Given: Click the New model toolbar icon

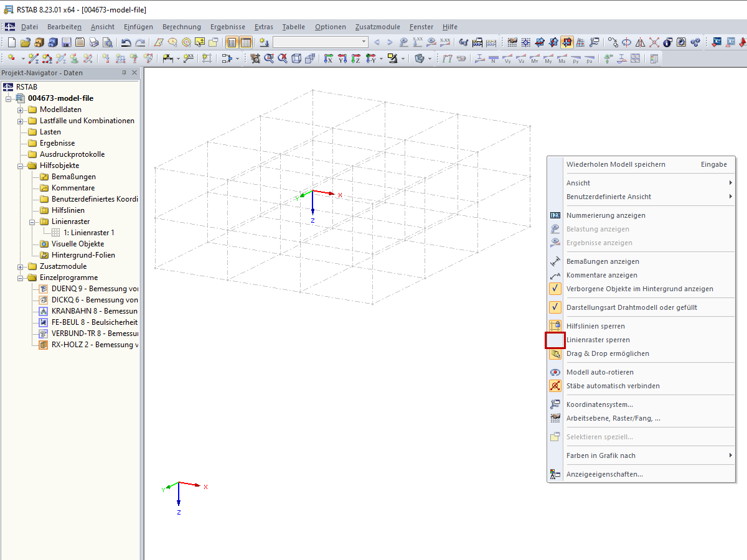Looking at the screenshot, I should (x=12, y=42).
